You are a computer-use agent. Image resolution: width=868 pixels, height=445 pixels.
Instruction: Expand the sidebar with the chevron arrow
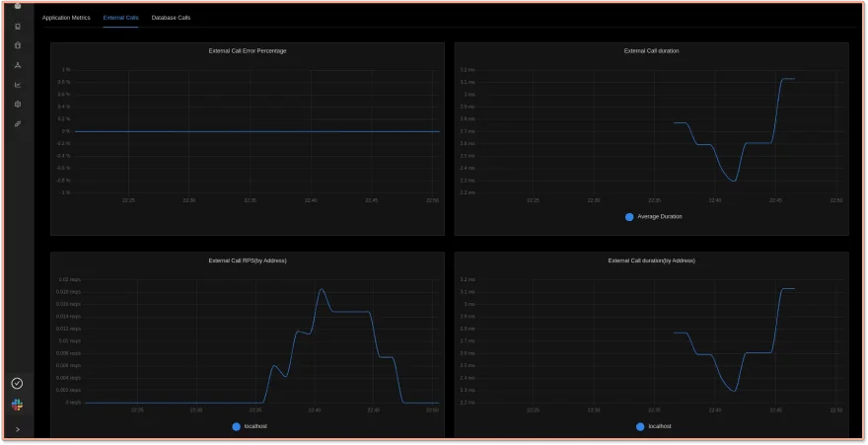pos(18,429)
